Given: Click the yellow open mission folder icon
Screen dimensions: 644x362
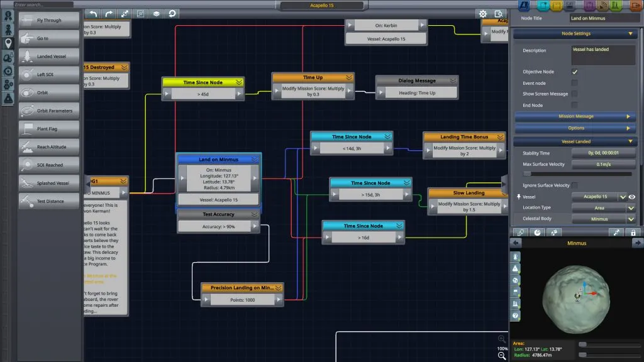Looking at the screenshot, I should (556, 5).
